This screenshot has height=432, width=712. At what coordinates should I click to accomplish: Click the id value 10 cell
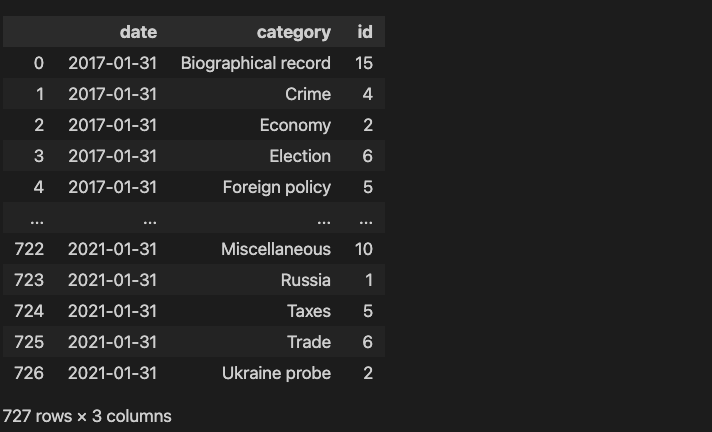tap(364, 249)
